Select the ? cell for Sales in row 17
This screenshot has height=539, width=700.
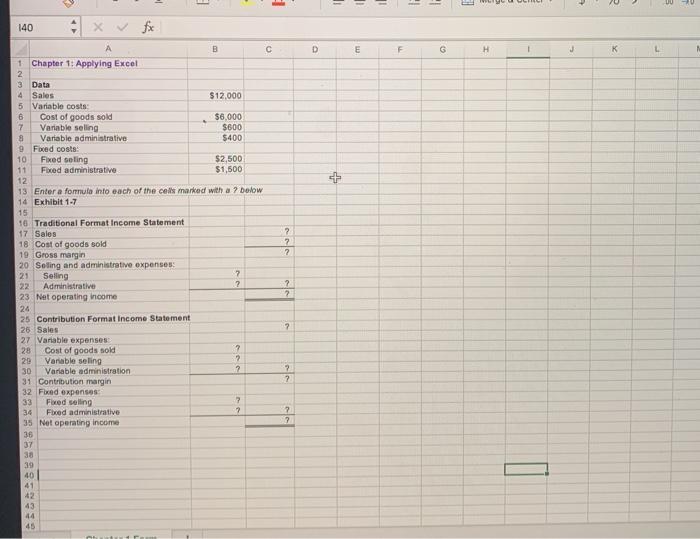pos(269,231)
